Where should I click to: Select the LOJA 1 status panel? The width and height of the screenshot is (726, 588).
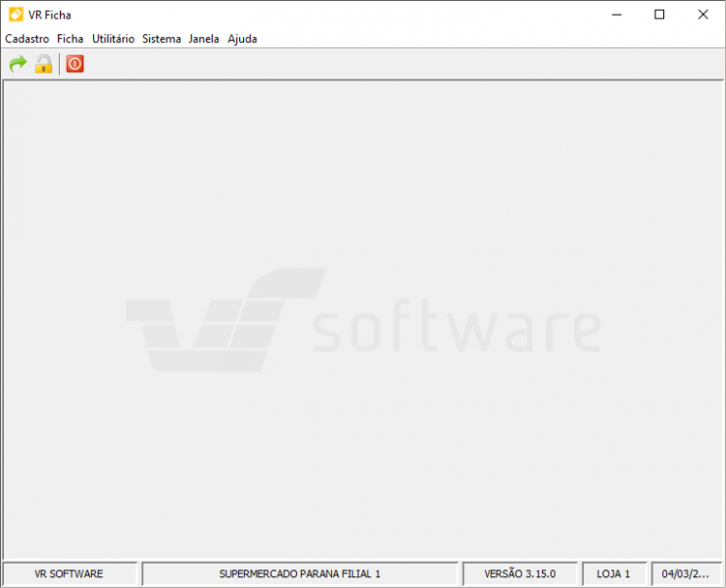[613, 573]
